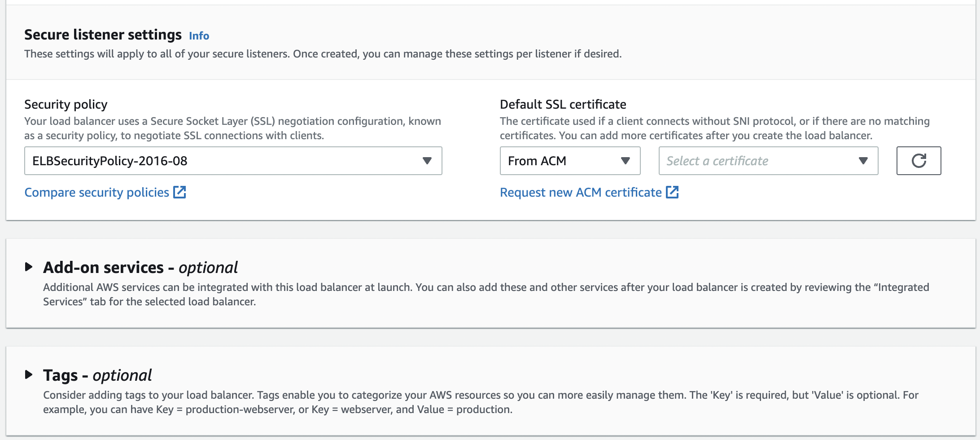Click the Add-on services description text
This screenshot has width=980, height=440.
(x=486, y=294)
